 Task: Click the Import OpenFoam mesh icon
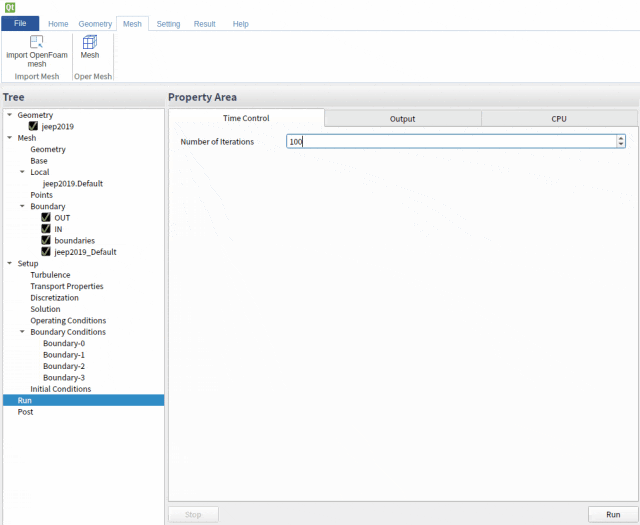pos(36,42)
